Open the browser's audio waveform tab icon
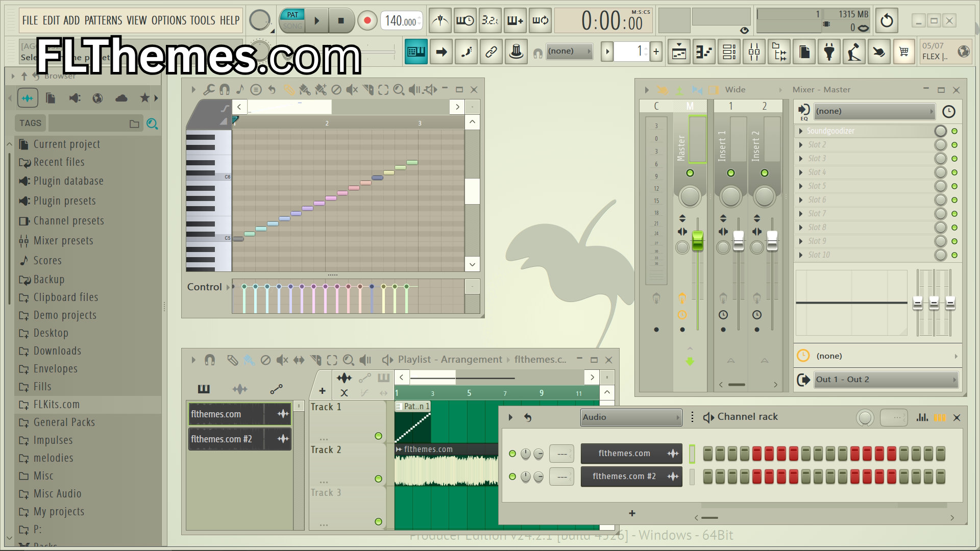 pyautogui.click(x=28, y=98)
